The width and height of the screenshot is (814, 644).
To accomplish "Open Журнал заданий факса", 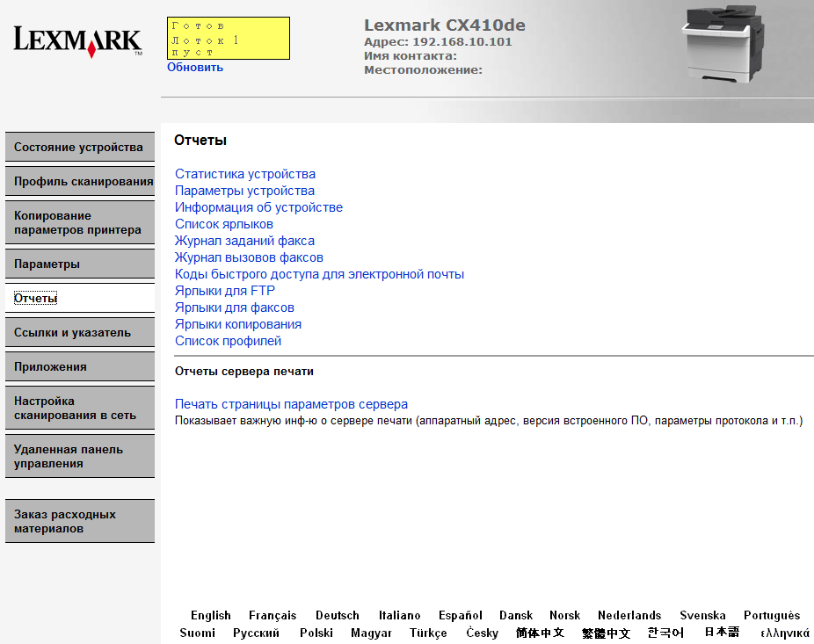I will tap(244, 241).
